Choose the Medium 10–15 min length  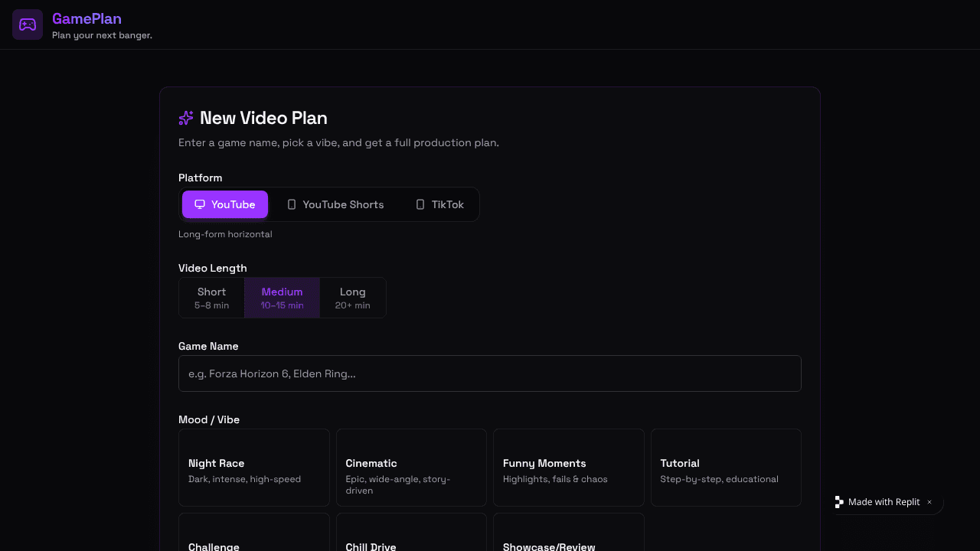coord(282,298)
